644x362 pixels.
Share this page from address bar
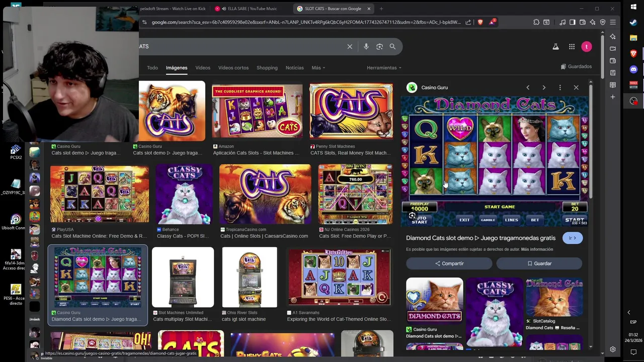[468, 22]
